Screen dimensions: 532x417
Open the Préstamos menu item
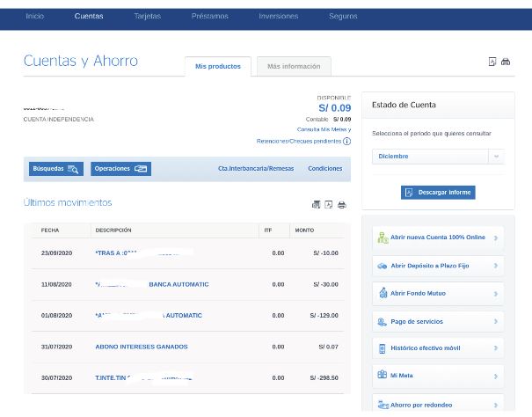pos(209,16)
